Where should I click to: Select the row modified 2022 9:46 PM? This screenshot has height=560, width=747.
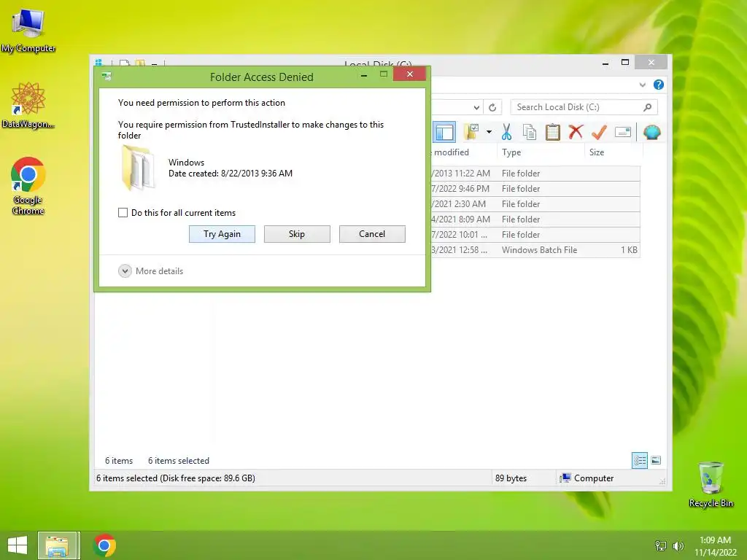tap(535, 189)
